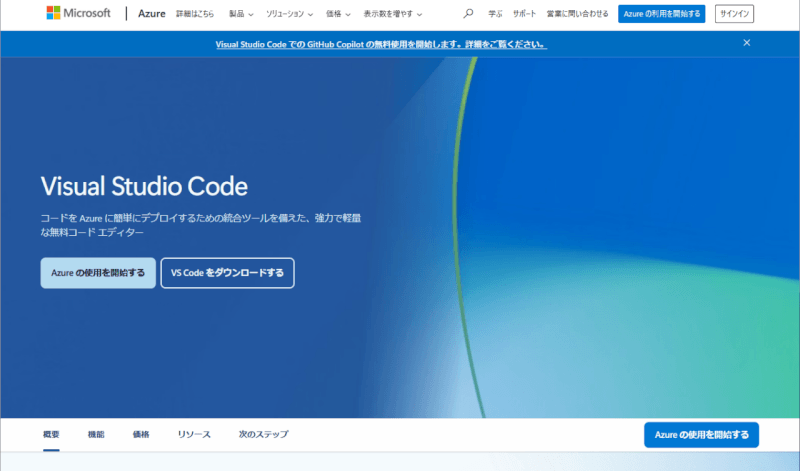Click the 学ぶ link in header

(x=495, y=14)
